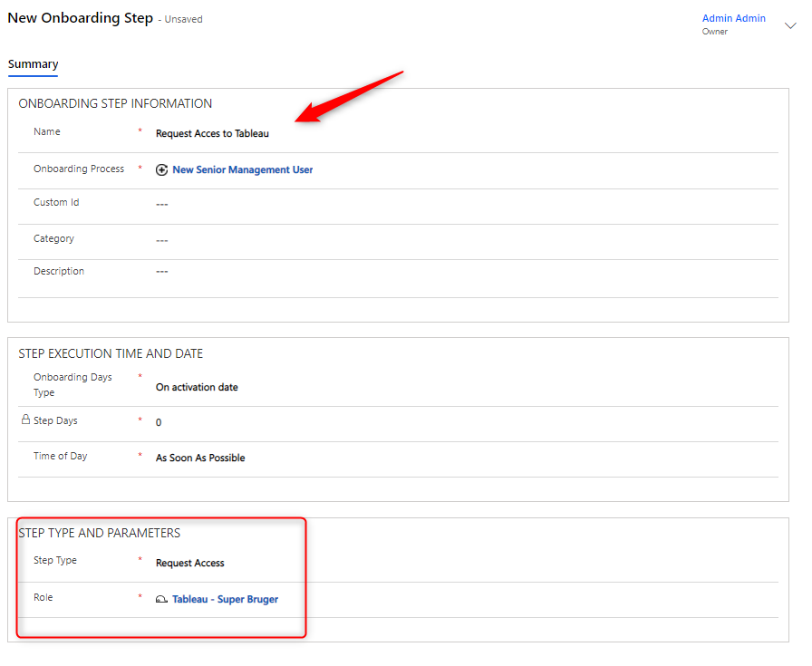Click the Onboarding Step Information section header
The height and width of the screenshot is (666, 812).
[115, 103]
